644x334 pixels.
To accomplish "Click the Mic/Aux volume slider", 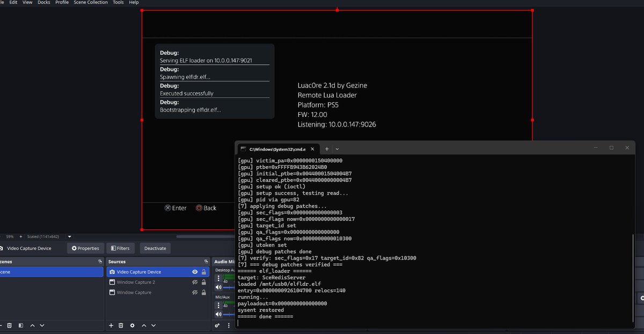I will [229, 315].
